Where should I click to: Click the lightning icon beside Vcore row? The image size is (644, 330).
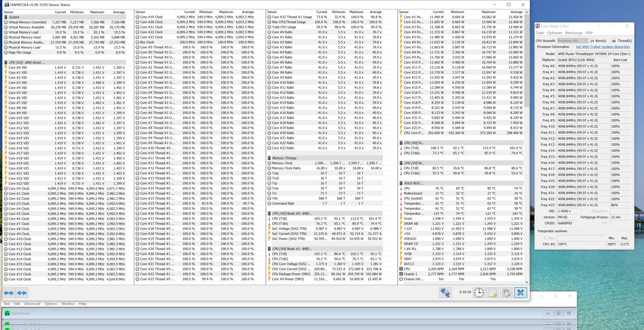tap(401, 219)
